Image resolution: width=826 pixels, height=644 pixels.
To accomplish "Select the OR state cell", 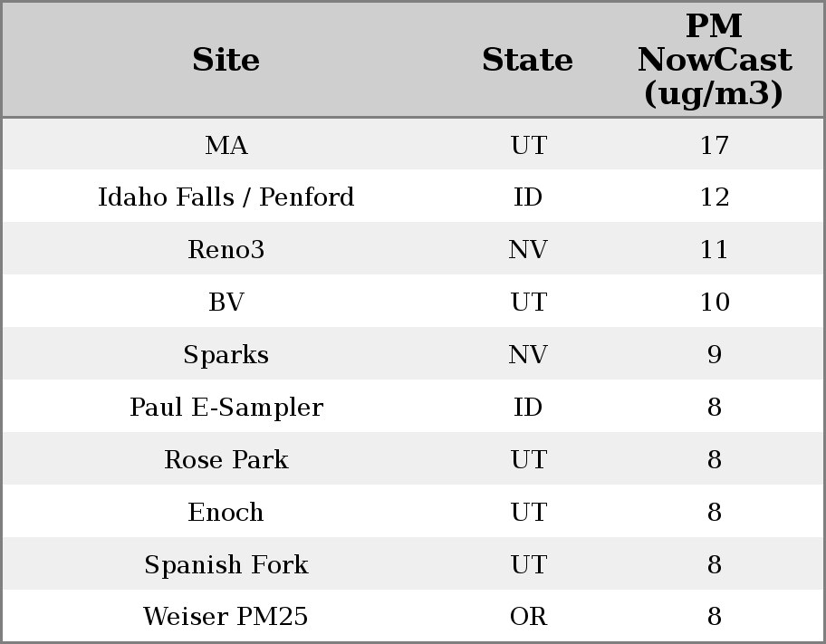I will 528,618.
